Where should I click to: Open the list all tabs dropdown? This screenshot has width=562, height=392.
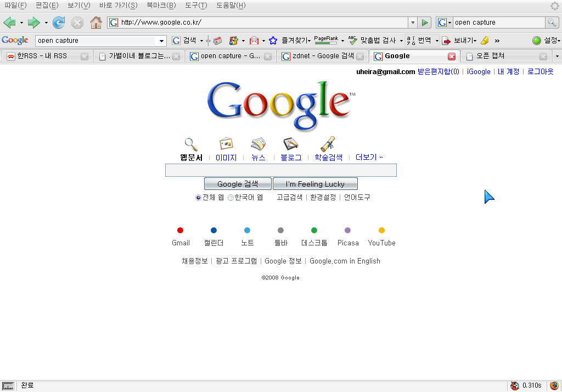(x=557, y=57)
